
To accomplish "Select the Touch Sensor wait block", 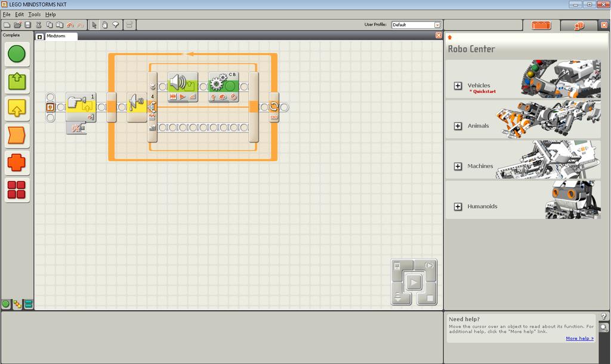I will point(81,107).
